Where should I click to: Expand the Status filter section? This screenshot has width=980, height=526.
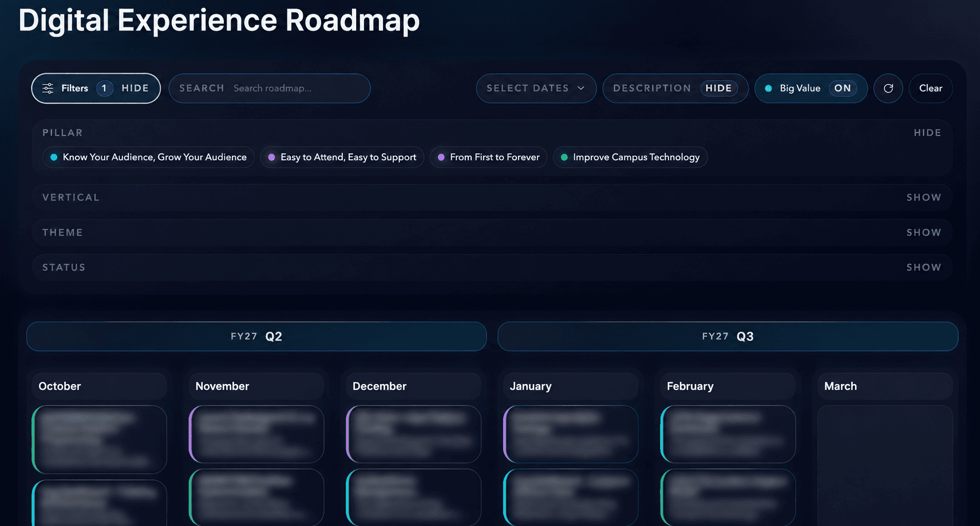click(x=924, y=267)
